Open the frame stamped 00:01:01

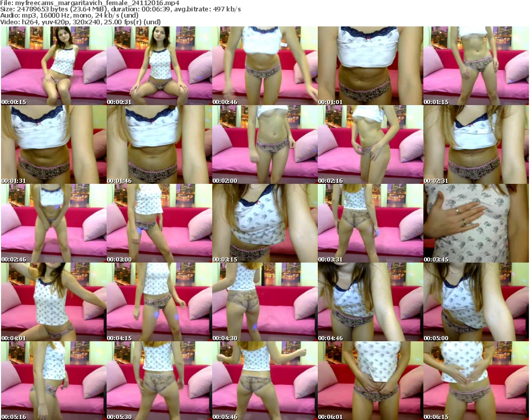[x=371, y=66]
